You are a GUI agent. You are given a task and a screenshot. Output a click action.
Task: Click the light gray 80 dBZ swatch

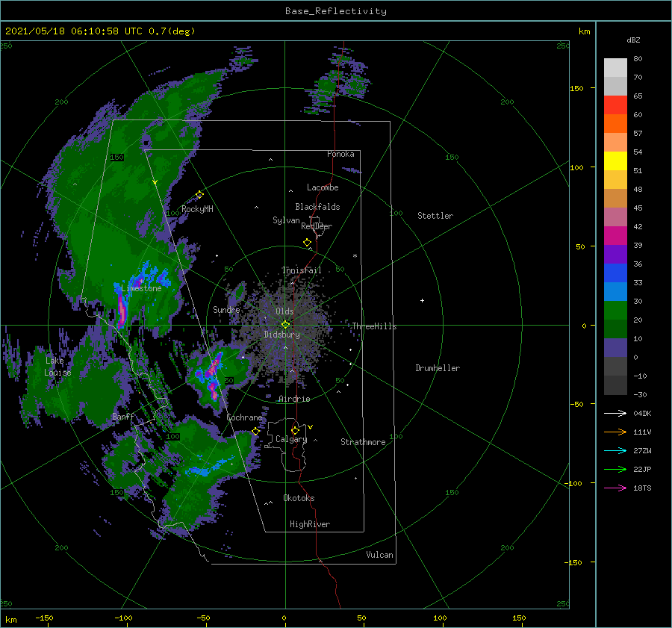[x=615, y=68]
